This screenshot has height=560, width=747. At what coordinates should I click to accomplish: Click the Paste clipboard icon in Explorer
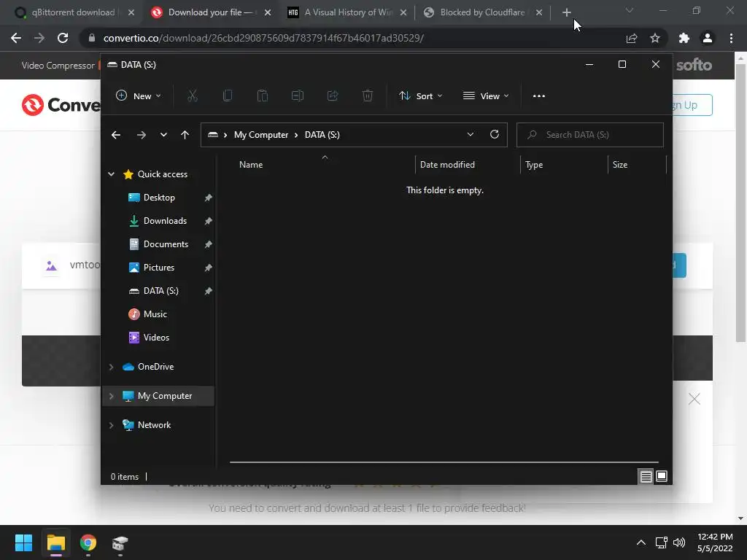coord(263,96)
